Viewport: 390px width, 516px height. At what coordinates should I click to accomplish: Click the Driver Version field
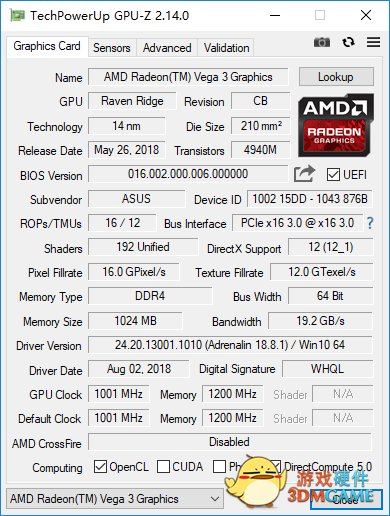point(230,345)
